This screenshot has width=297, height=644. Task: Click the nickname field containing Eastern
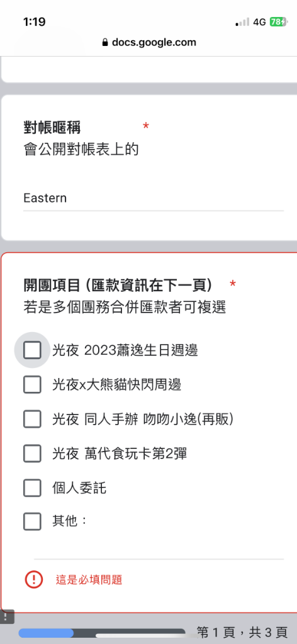click(x=154, y=199)
